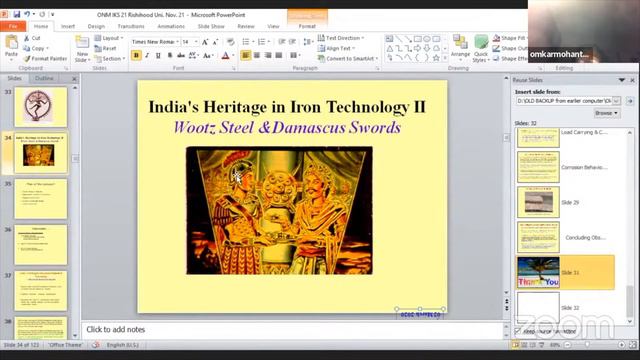
Task: Click Shape Fill button
Action: [510, 38]
